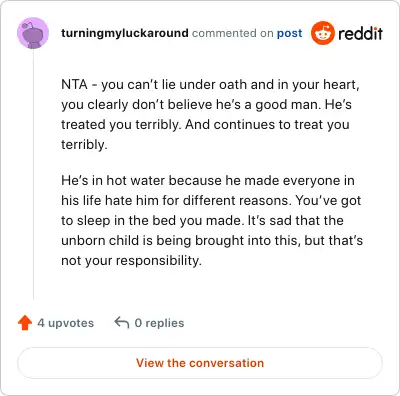Follow the blue "post" link
This screenshot has height=396, width=400.
tap(290, 33)
